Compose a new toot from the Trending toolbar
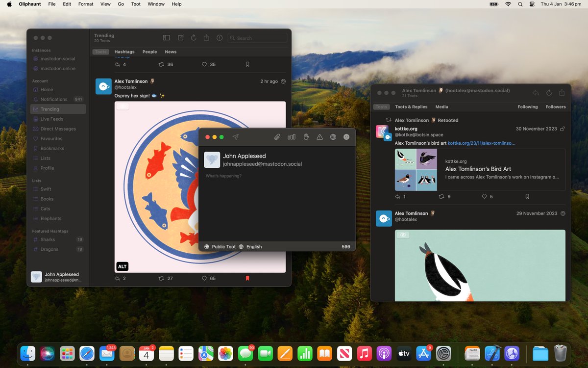The height and width of the screenshot is (368, 588). (180, 37)
